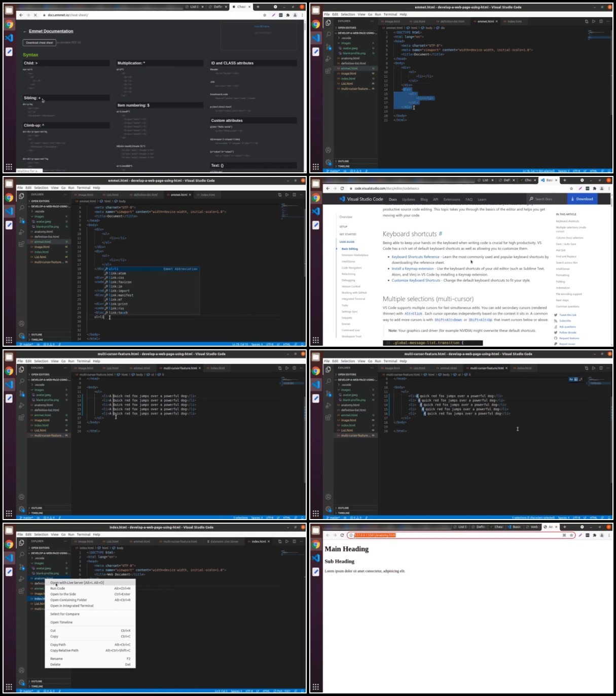Image resolution: width=616 pixels, height=696 pixels.
Task: Switch to index.html tab in Emmet suggestions window
Action: point(207,195)
